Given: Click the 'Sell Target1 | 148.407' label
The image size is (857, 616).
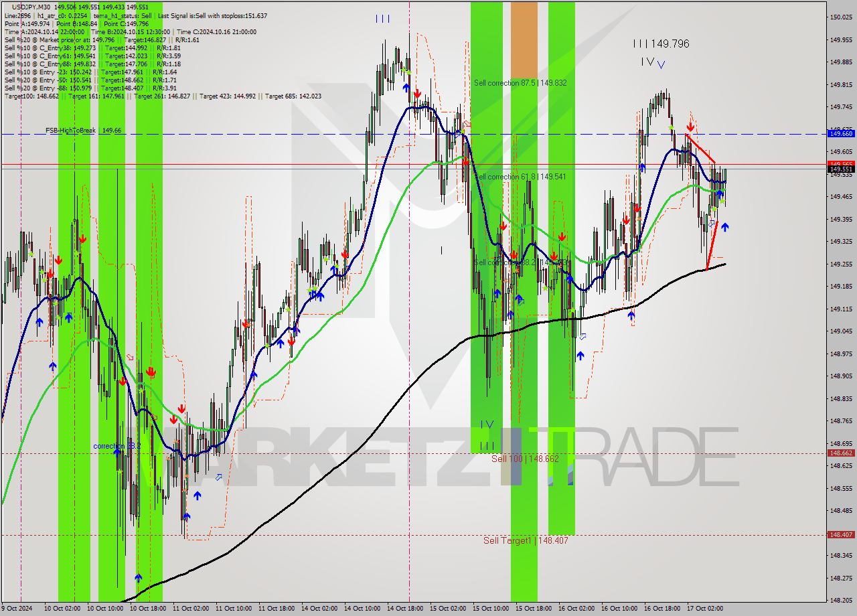Looking at the screenshot, I should coord(526,540).
